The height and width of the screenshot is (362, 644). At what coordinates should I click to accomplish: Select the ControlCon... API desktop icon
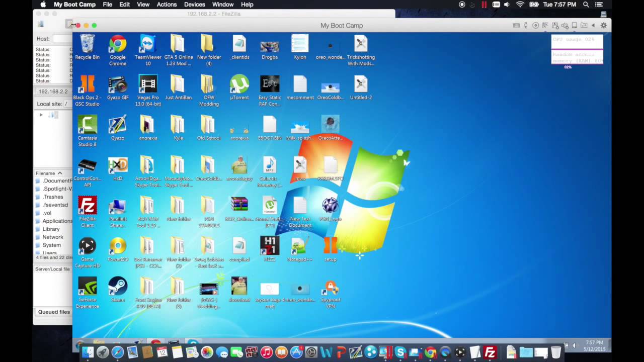point(87,172)
